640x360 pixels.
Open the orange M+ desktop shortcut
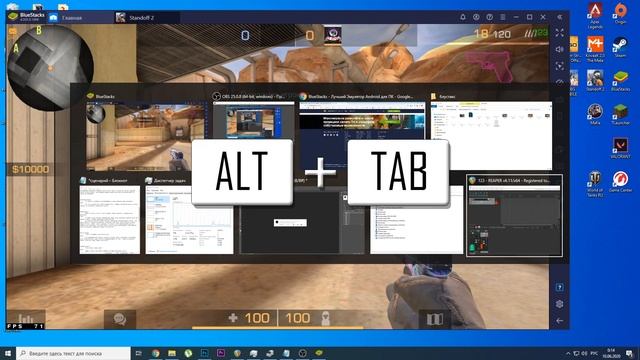[x=595, y=49]
